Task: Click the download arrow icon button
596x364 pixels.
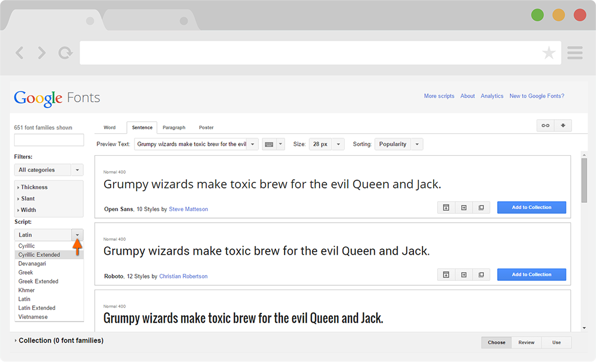Action: click(x=563, y=126)
